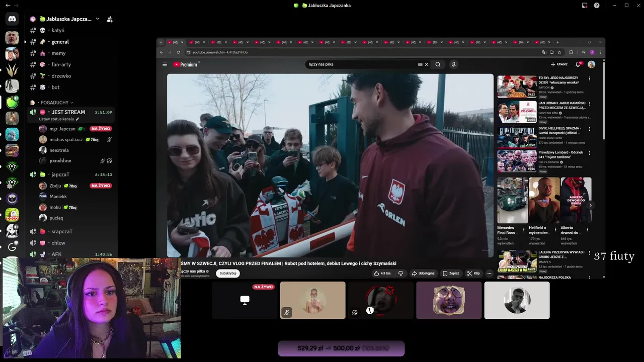Image resolution: width=644 pixels, height=362 pixels.
Task: Click the dislike thumbs down button
Action: pos(400,274)
